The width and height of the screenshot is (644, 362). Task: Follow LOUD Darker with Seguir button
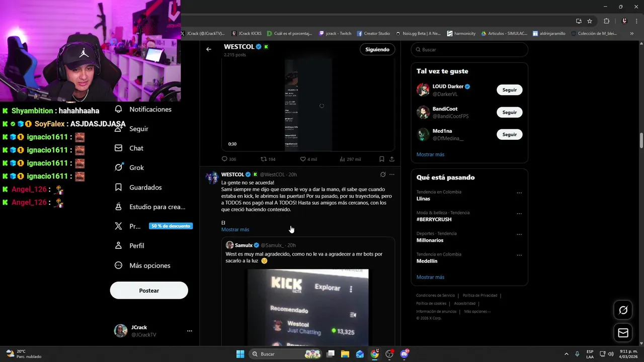click(x=509, y=90)
